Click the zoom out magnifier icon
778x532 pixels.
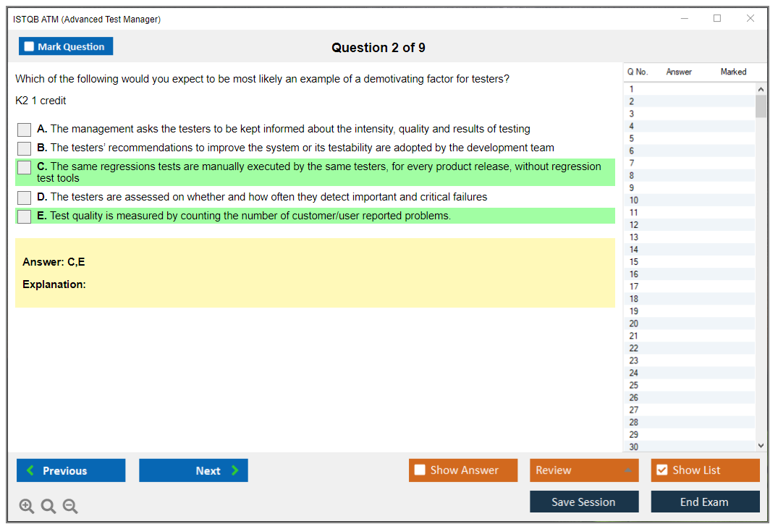70,507
